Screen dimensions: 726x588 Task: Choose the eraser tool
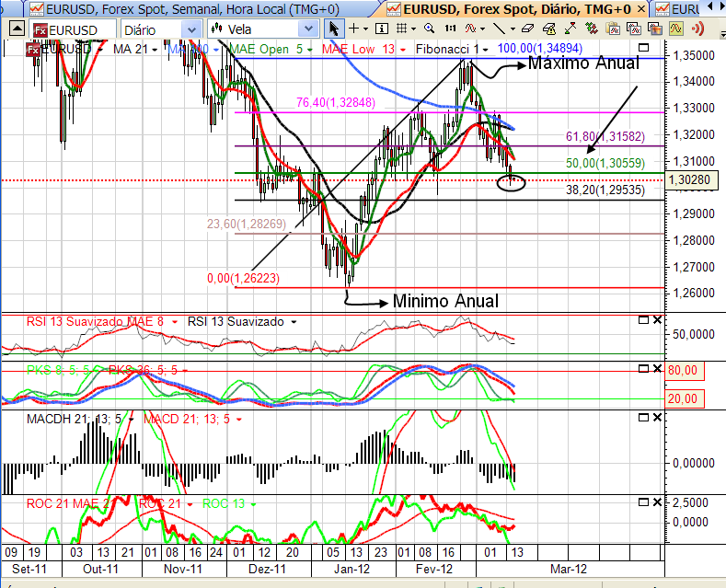pos(527,29)
